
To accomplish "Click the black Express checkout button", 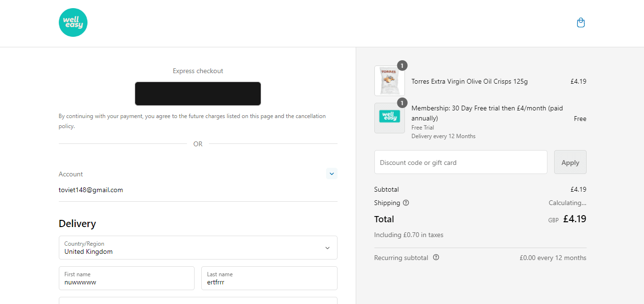I will pos(198,94).
